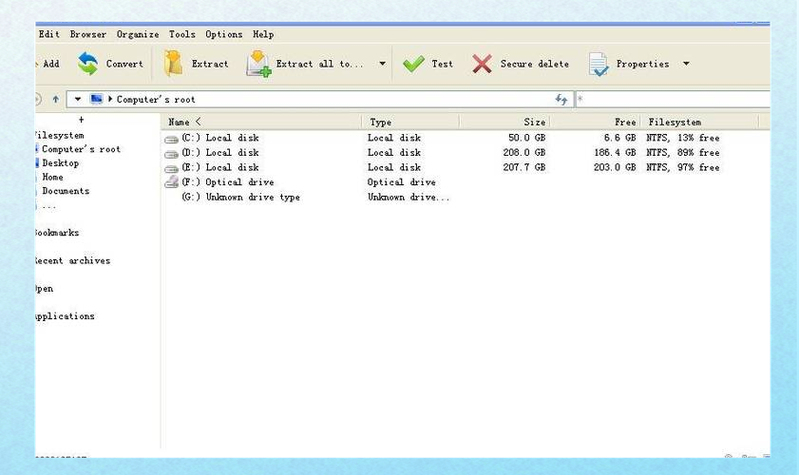Click the Extract all to icon
The width and height of the screenshot is (799, 475).
[x=258, y=64]
